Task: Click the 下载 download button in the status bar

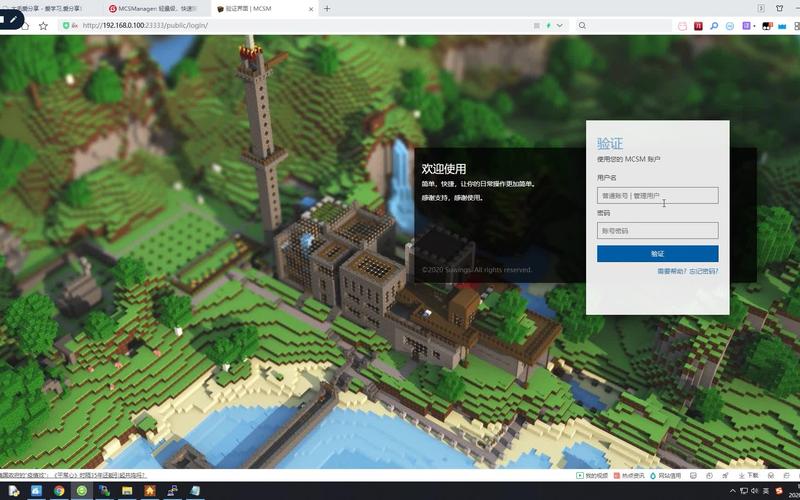Action: pyautogui.click(x=749, y=476)
